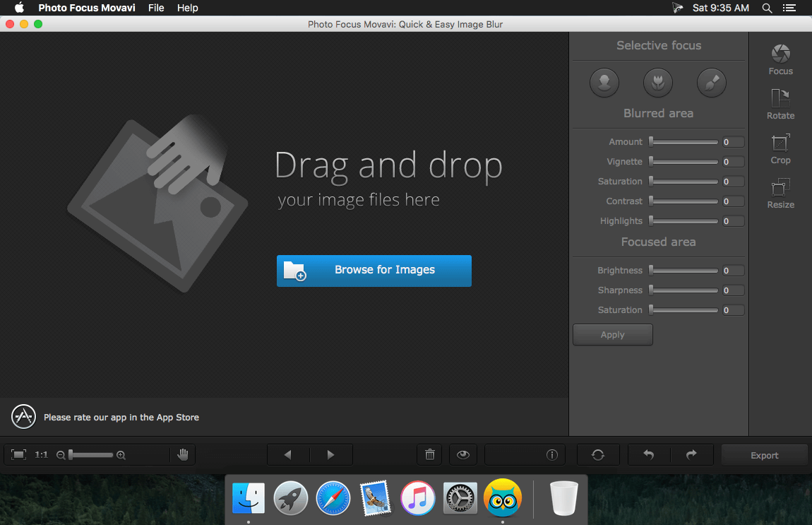This screenshot has height=525, width=812.
Task: Open System Preferences from the dock
Action: coord(460,498)
